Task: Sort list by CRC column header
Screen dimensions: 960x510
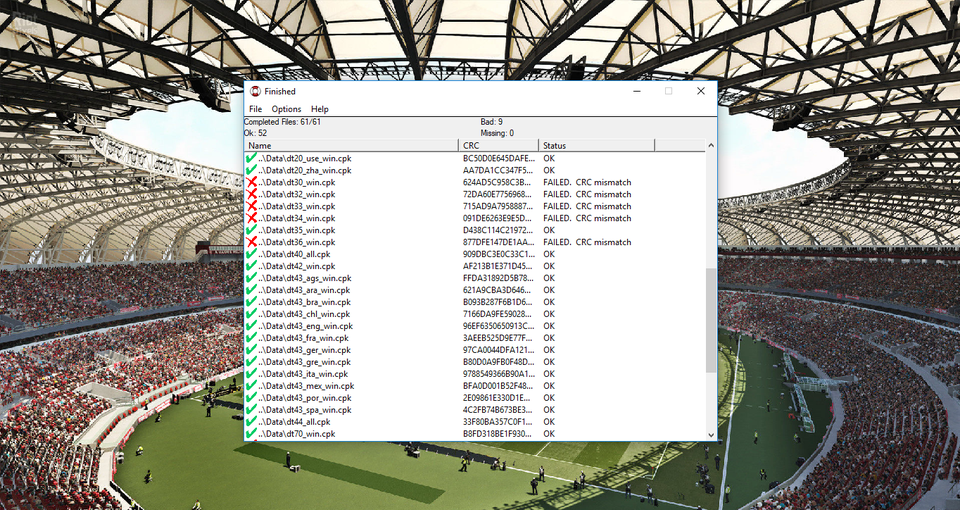Action: 498,146
